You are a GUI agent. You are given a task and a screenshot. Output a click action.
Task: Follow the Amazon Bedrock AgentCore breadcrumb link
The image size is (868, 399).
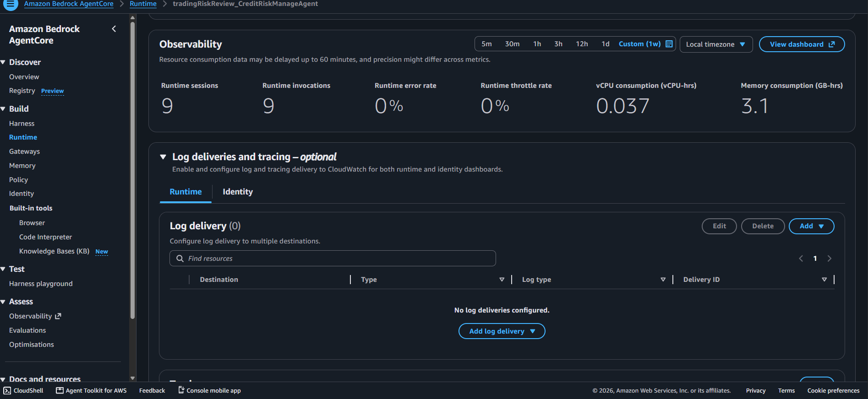pos(69,4)
